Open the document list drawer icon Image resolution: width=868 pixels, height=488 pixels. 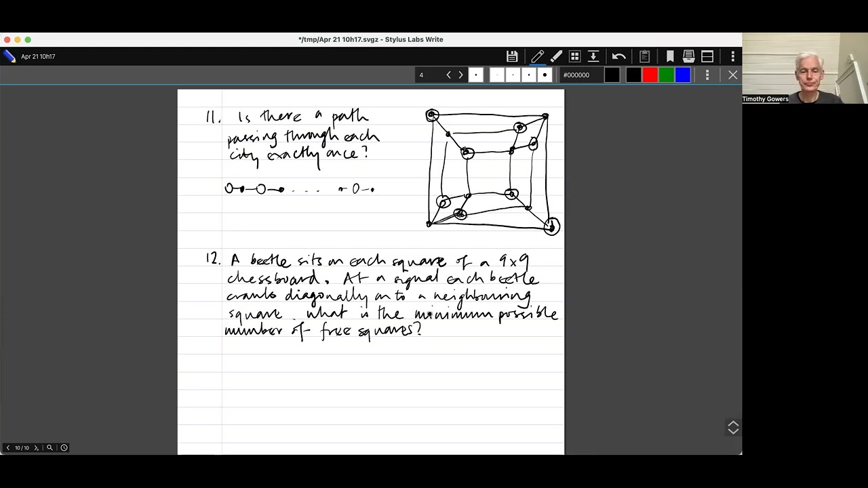click(x=688, y=56)
